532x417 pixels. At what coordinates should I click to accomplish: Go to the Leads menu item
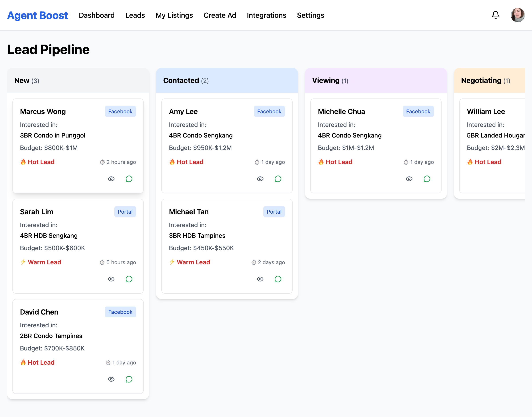[x=135, y=15]
